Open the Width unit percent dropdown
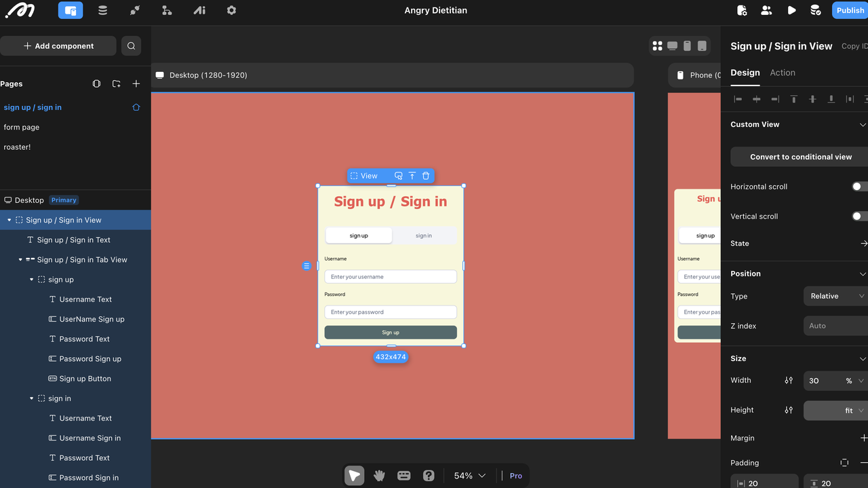Image resolution: width=868 pixels, height=488 pixels. click(x=854, y=381)
